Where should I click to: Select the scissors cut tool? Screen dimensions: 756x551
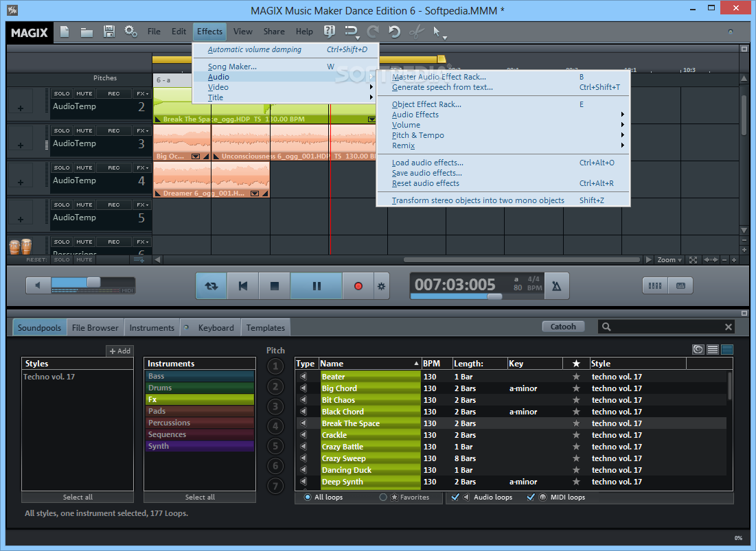tap(416, 32)
